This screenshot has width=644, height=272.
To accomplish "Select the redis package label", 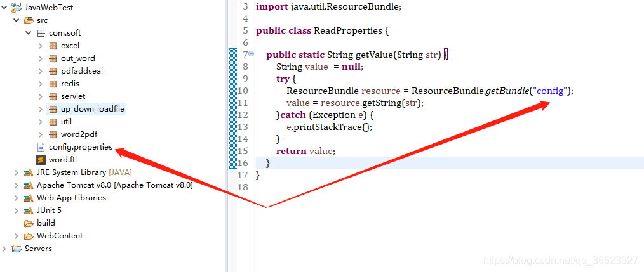I will pos(70,84).
